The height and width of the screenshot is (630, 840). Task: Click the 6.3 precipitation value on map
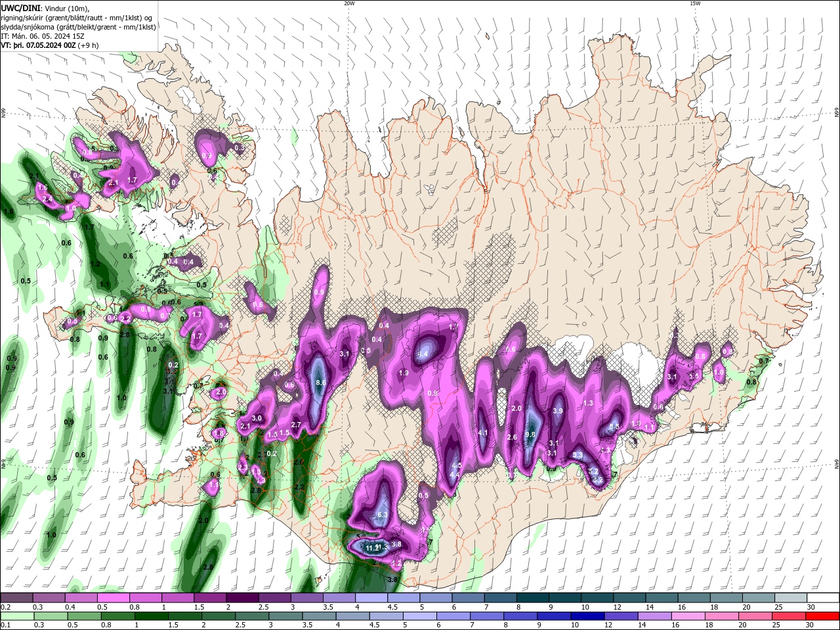click(383, 515)
